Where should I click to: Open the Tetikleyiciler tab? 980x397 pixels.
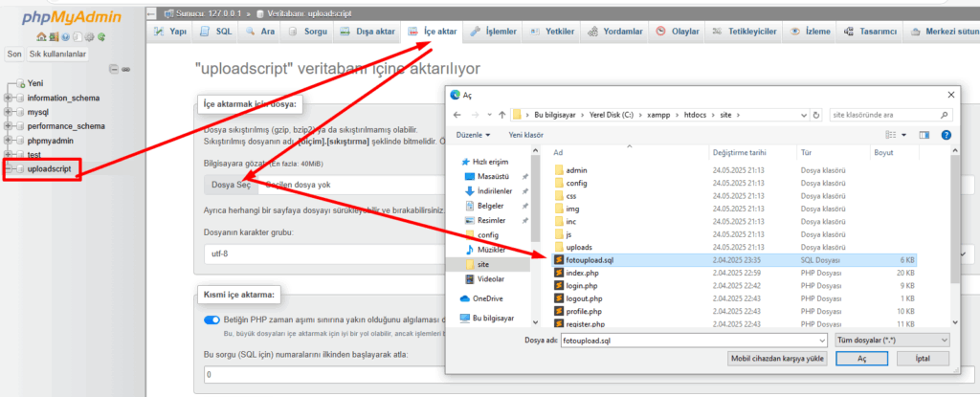coord(745,32)
